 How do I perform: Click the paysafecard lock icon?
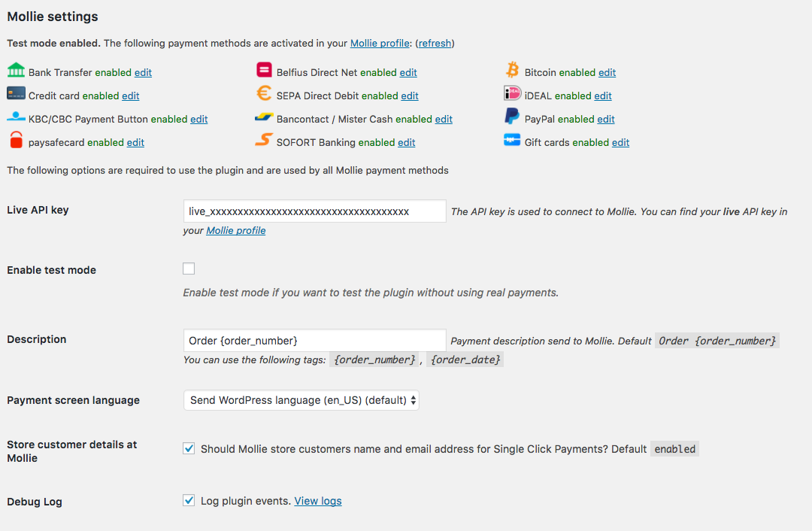tap(16, 141)
